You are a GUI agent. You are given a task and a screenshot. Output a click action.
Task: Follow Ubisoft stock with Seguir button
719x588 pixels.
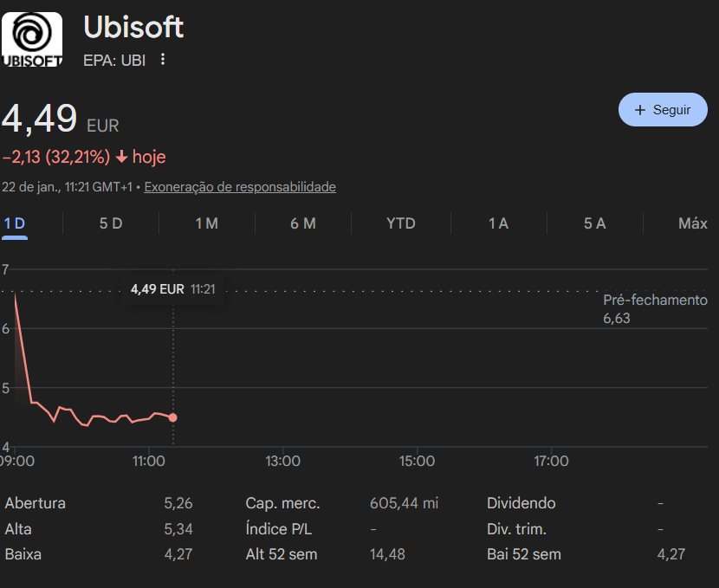[x=663, y=110]
